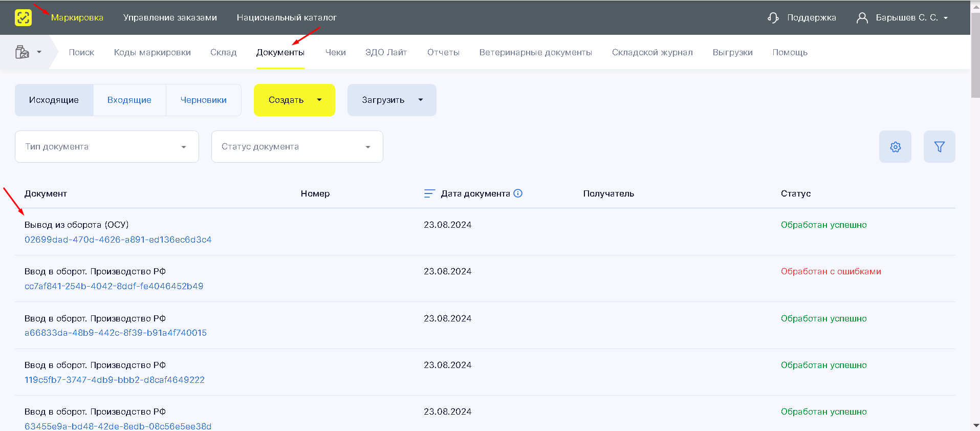This screenshot has height=431, width=980.
Task: Open the Чеки tab
Action: pos(336,52)
